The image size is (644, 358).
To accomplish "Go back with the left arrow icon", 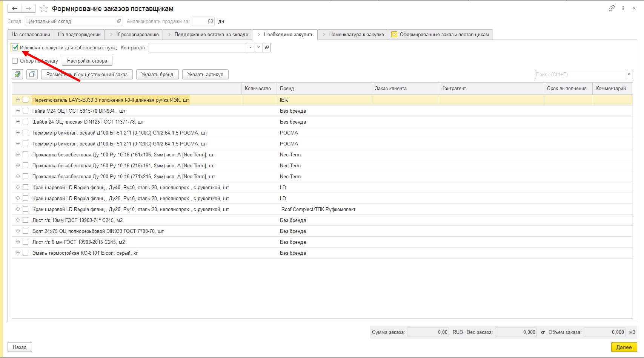I will pos(15,8).
